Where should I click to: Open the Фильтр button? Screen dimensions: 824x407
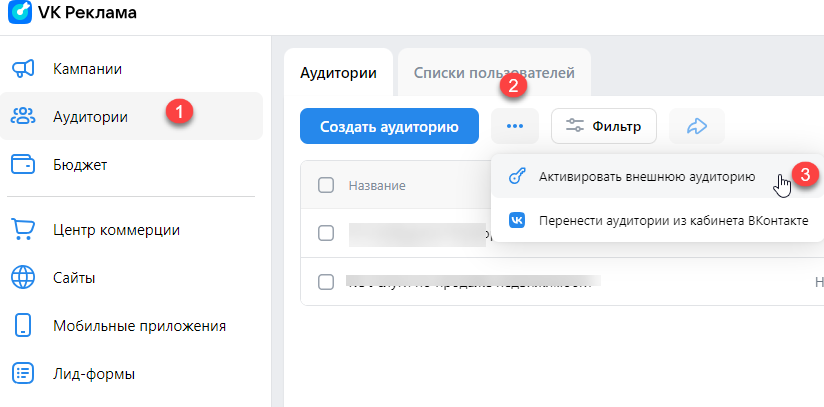point(604,126)
